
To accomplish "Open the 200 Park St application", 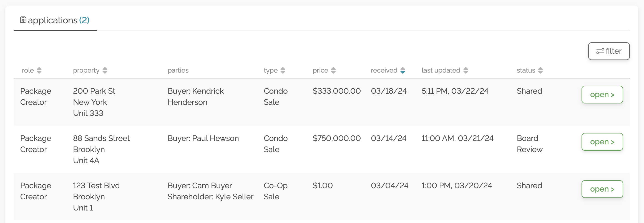I will [602, 95].
